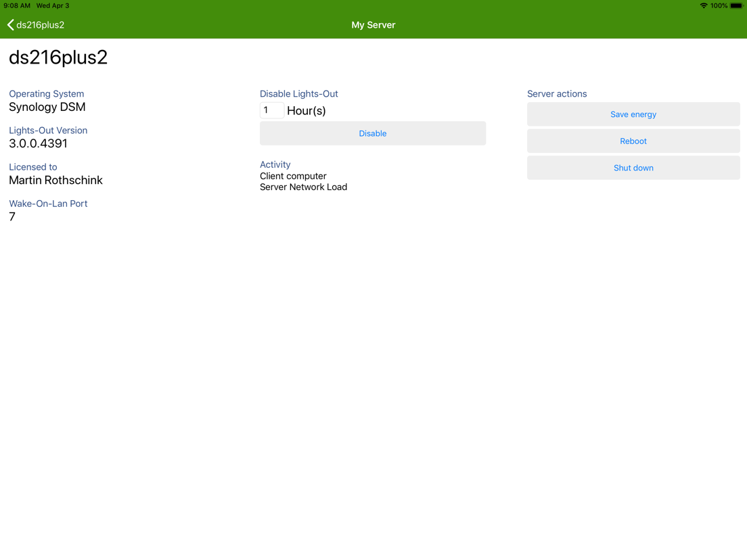Tap the battery indicator icon
This screenshot has width=747, height=560.
coord(737,5)
